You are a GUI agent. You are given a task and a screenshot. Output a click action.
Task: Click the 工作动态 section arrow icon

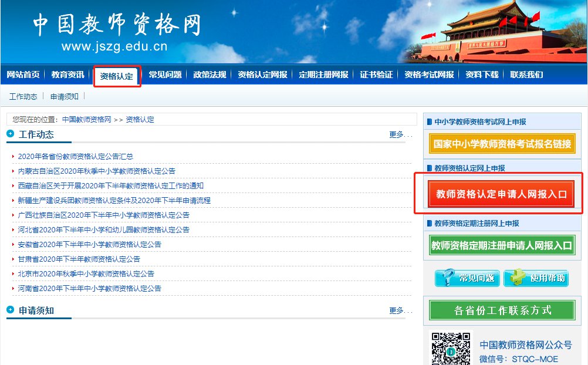11,134
